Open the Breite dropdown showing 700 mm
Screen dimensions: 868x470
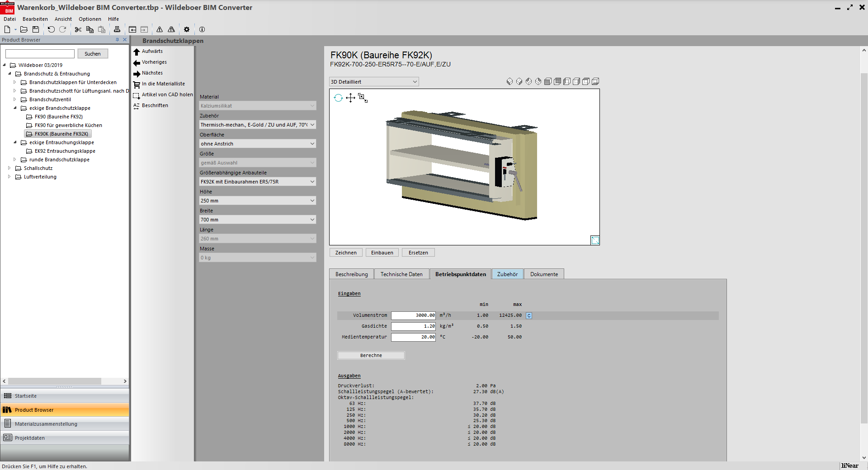258,220
